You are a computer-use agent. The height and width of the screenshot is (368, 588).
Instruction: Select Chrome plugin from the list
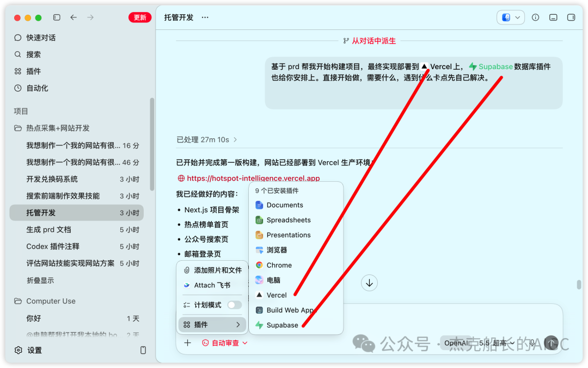pyautogui.click(x=296, y=265)
